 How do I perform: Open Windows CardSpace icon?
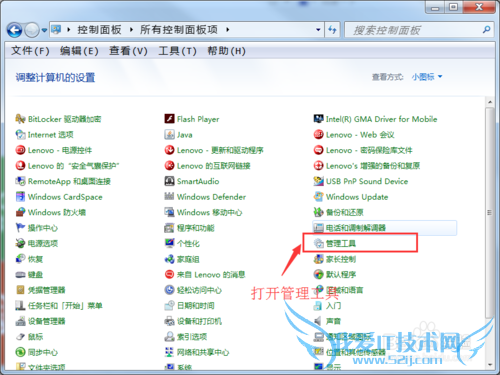pyautogui.click(x=20, y=197)
